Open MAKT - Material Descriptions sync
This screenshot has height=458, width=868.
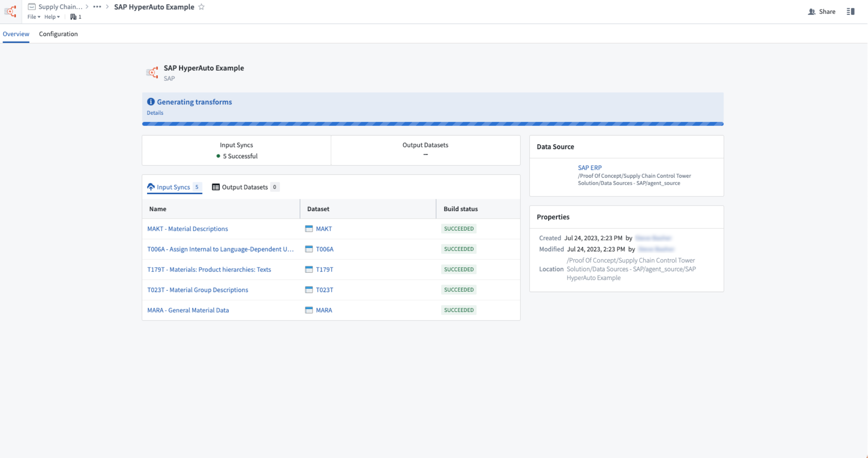[188, 229]
